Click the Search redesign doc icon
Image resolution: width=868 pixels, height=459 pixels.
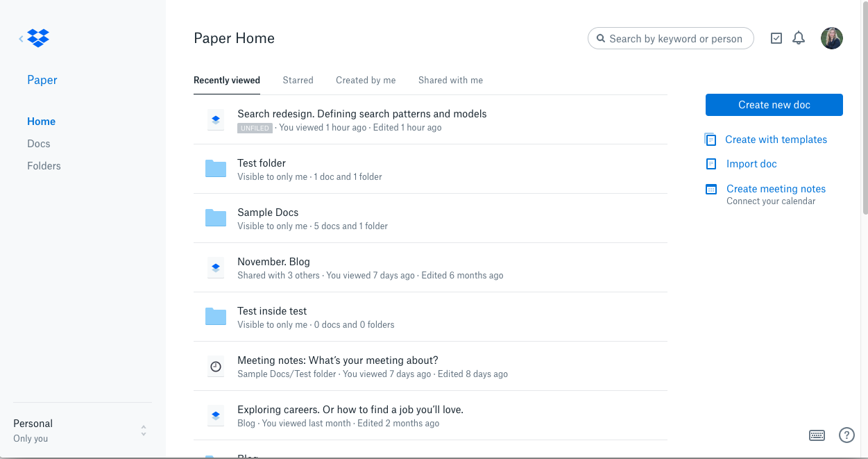pyautogui.click(x=216, y=120)
